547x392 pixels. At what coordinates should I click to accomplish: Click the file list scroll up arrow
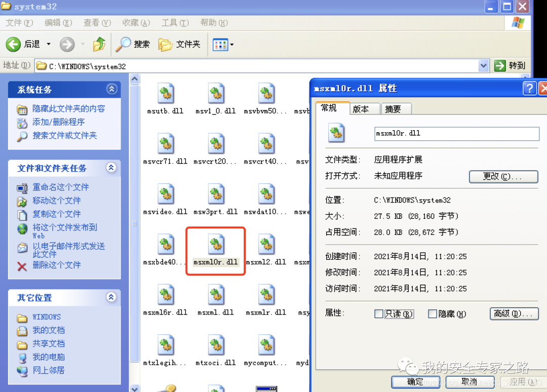point(135,79)
